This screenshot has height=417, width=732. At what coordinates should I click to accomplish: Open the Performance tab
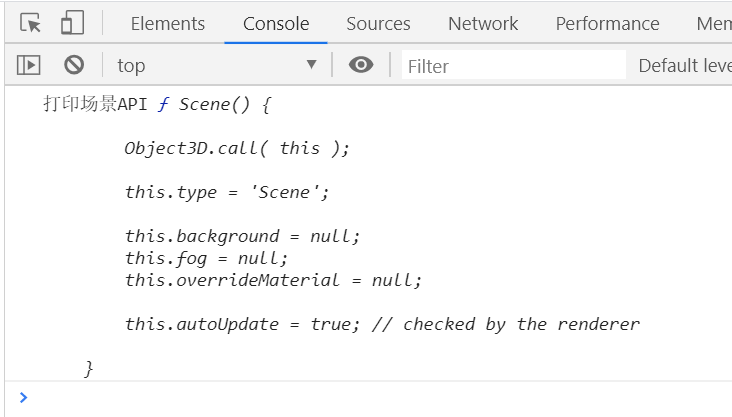(607, 24)
